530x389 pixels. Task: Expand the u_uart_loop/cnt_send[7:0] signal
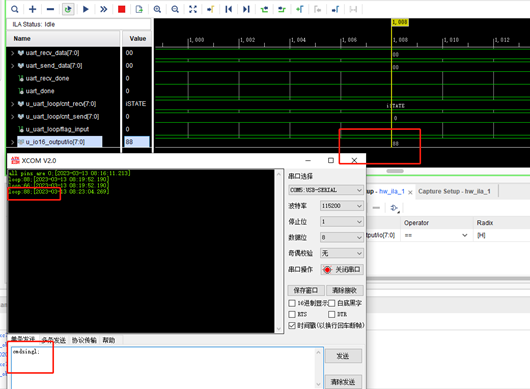(13, 117)
